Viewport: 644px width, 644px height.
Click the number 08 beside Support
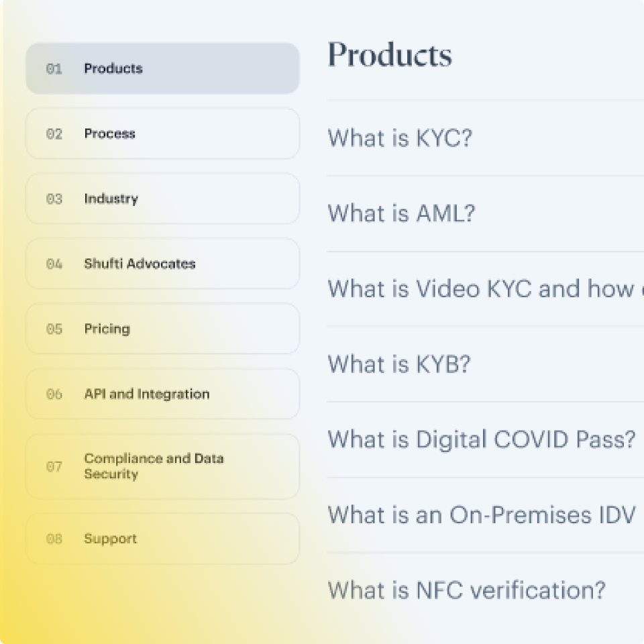[x=54, y=539]
